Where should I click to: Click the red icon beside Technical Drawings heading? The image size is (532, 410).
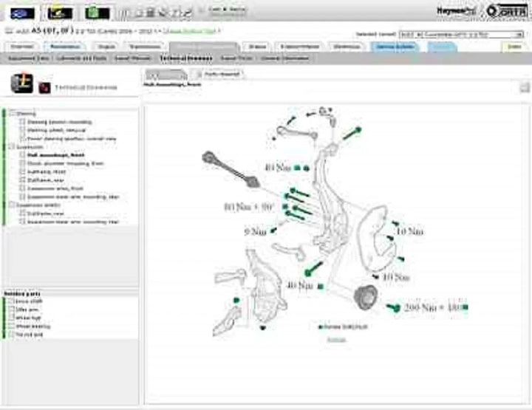click(44, 87)
